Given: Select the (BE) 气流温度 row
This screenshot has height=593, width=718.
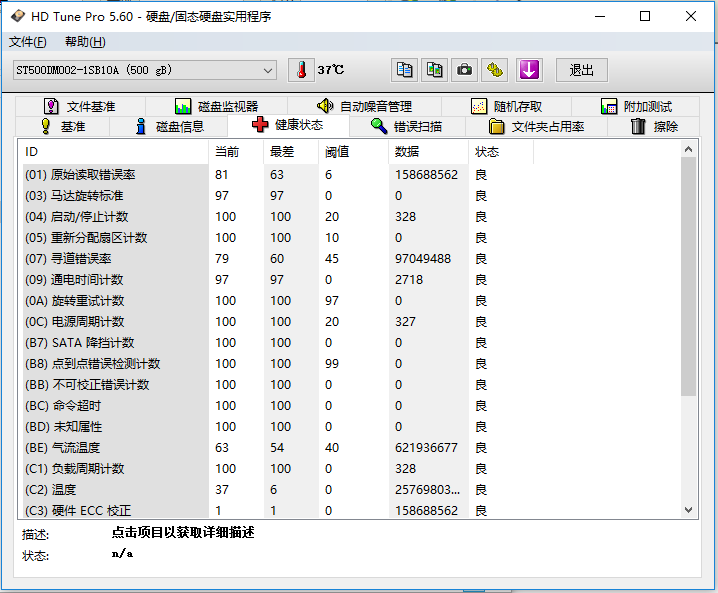Looking at the screenshot, I should (x=277, y=448).
